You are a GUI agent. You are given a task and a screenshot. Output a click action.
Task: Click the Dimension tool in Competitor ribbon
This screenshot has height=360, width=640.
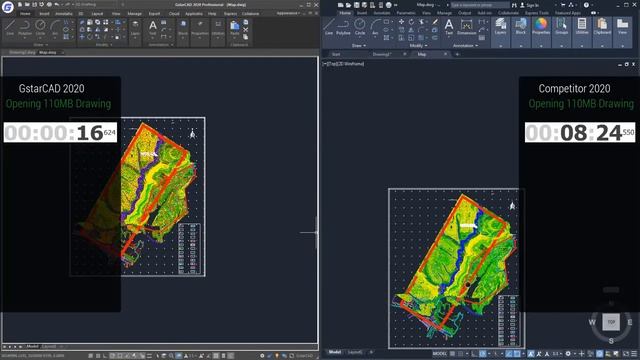(467, 27)
